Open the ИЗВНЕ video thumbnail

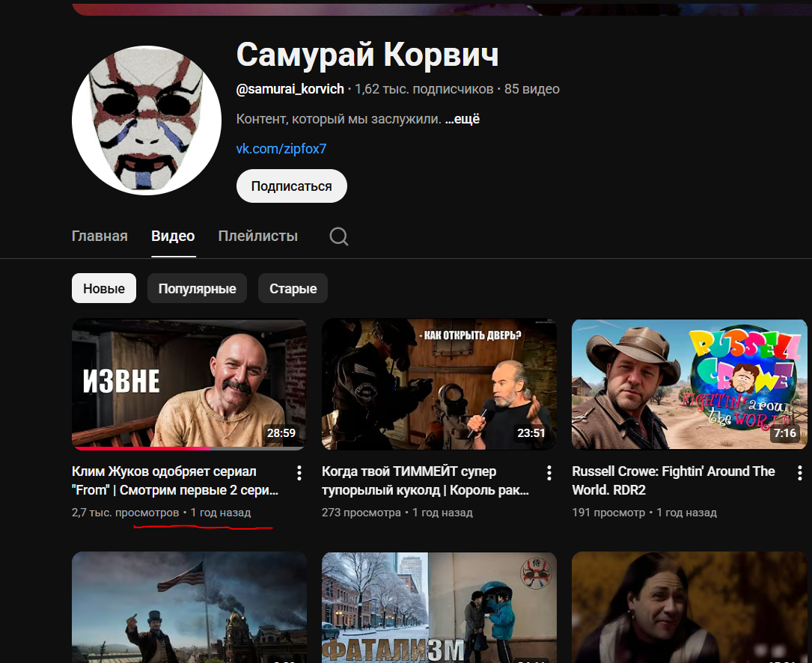[x=189, y=385]
